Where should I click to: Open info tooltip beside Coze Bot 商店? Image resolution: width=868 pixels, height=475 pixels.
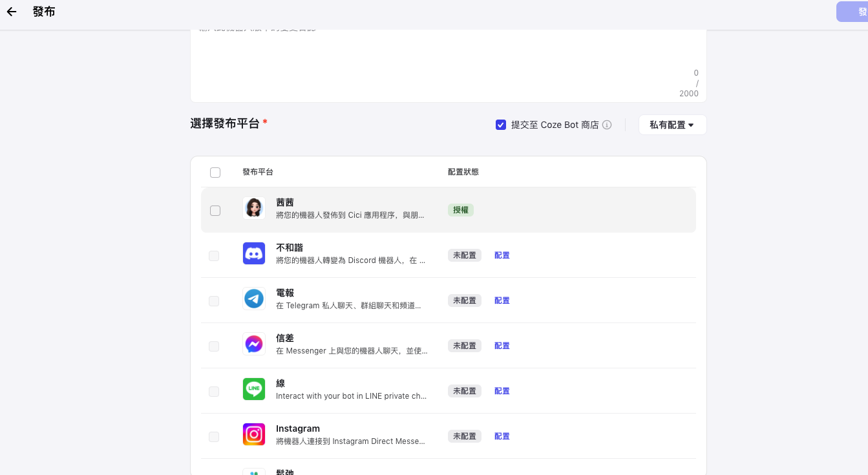pyautogui.click(x=607, y=125)
